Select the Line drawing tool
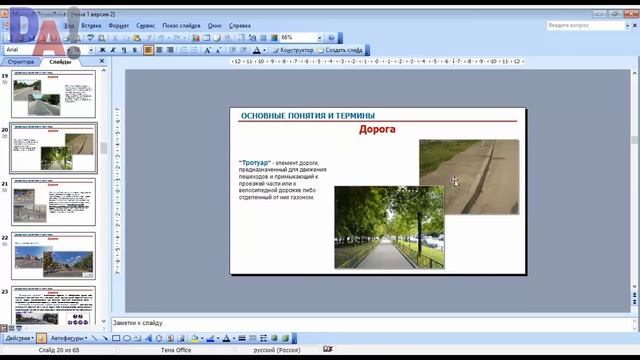Viewport: 640px width, 360px height. 94,338
